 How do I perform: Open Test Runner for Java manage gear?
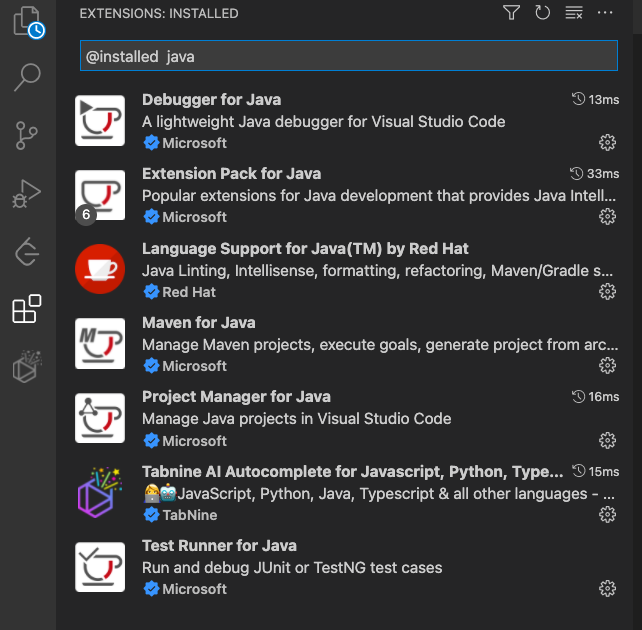pos(607,589)
